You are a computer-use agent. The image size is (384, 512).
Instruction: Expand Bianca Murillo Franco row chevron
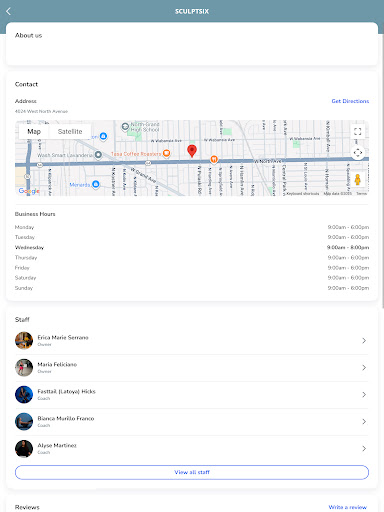click(x=364, y=421)
